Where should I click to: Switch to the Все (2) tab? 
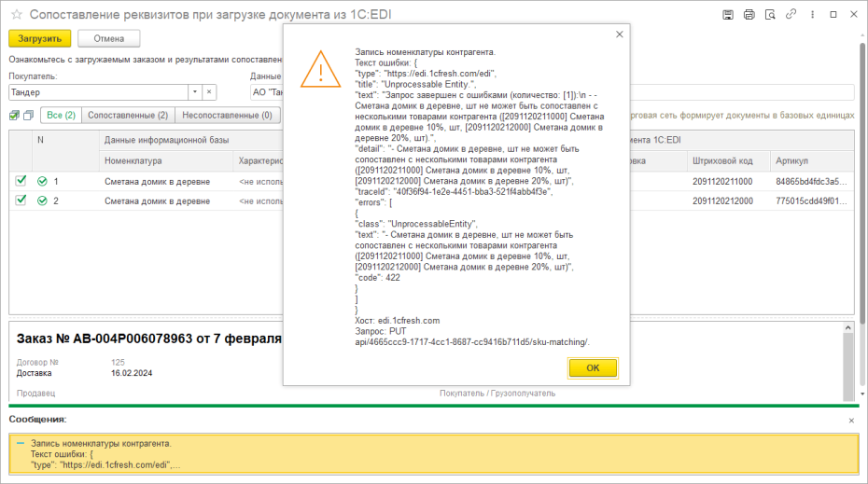61,115
